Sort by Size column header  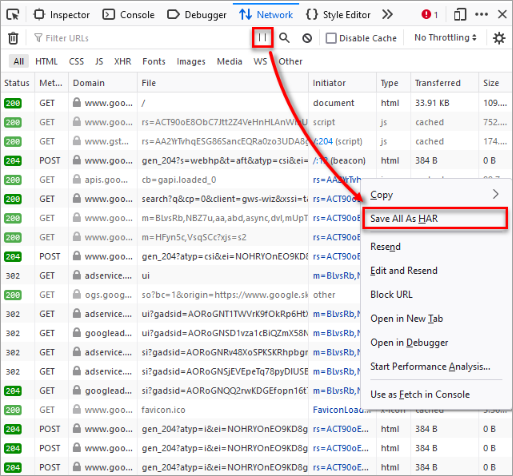point(495,83)
